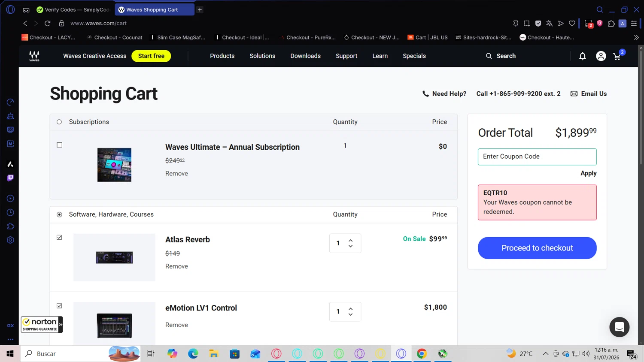The image size is (644, 362).
Task: Open the Checkout - LACY bookmark
Action: [49, 37]
